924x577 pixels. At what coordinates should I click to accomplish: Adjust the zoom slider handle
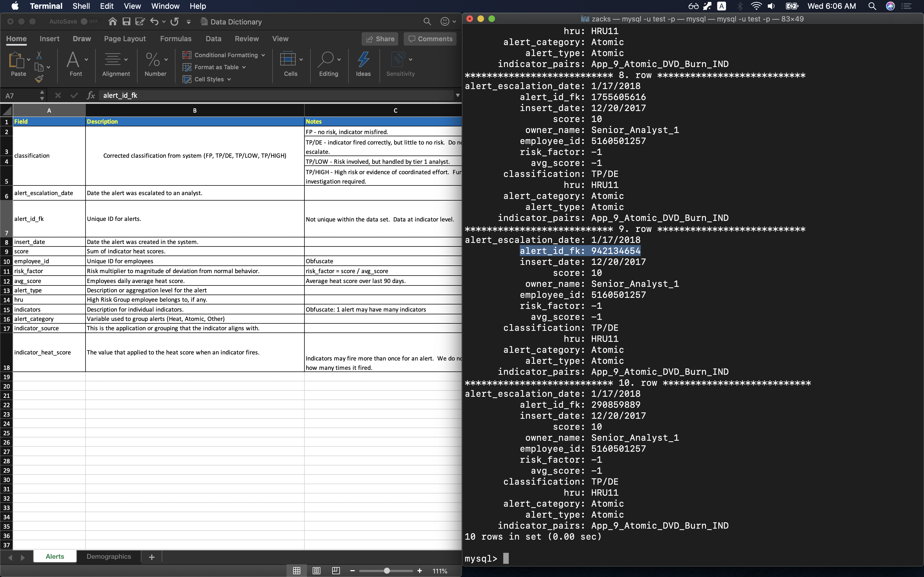tap(387, 571)
